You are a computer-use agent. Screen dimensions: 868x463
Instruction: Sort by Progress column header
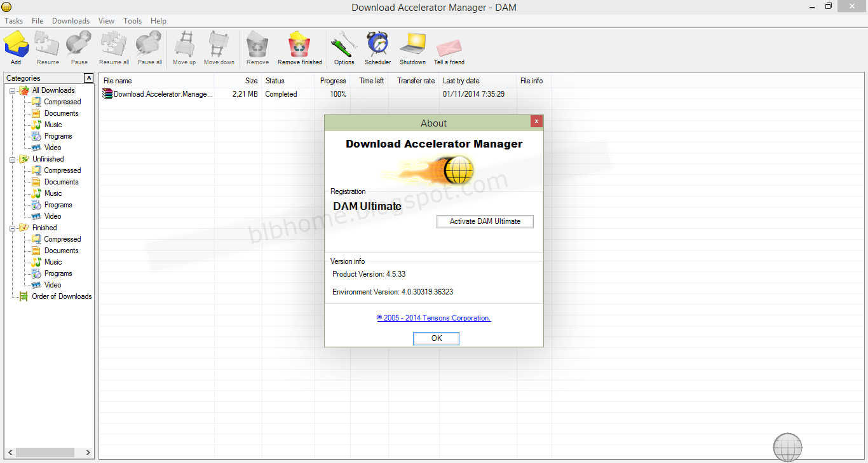[x=332, y=81]
